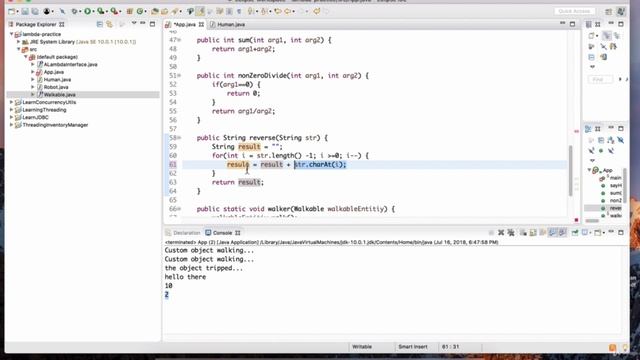Image resolution: width=640 pixels, height=360 pixels.
Task: Click Remove Launch icon in Console
Action: 501,233
